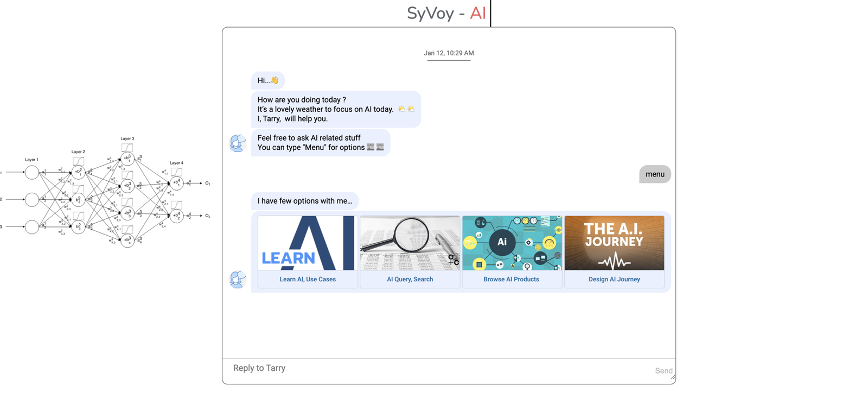Open the AI Query, Search option
Screen dimensions: 868x404
pos(410,279)
